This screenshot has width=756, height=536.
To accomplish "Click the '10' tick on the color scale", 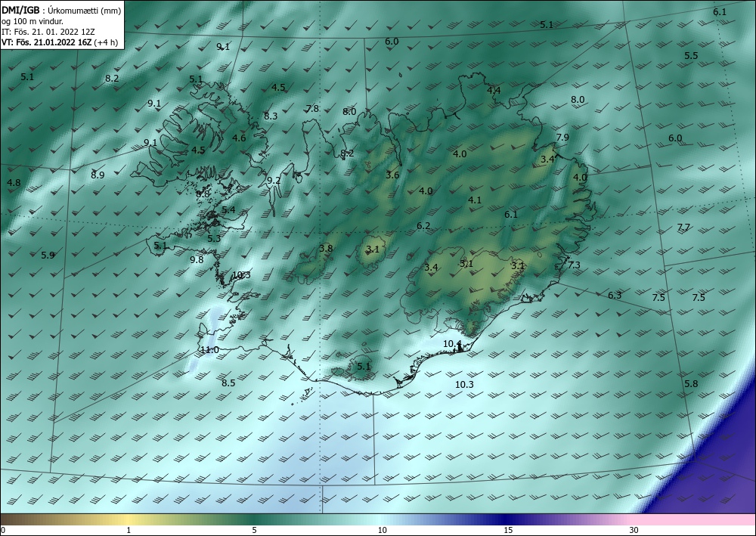I will [x=382, y=531].
